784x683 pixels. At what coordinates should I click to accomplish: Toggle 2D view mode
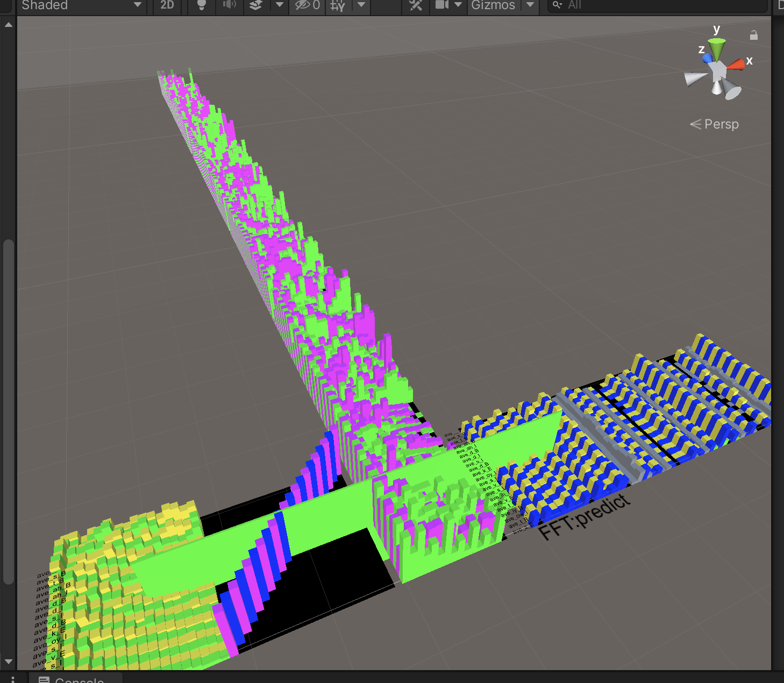pos(167,5)
